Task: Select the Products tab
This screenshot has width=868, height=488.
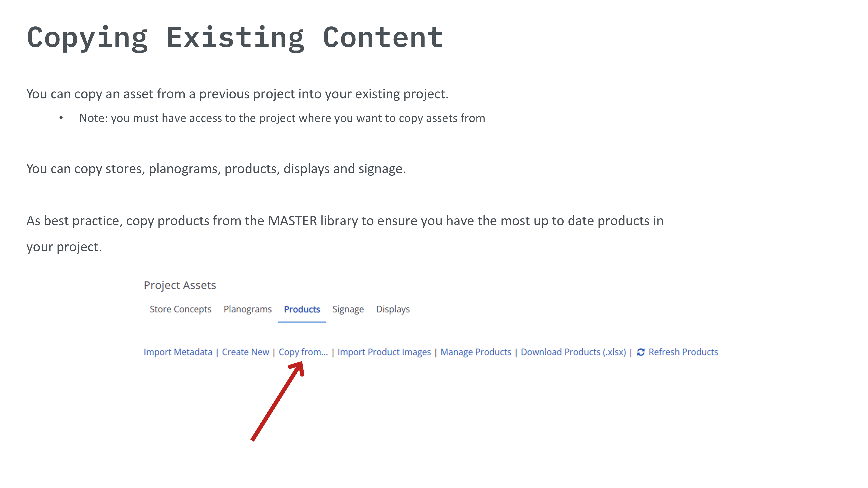Action: [302, 309]
